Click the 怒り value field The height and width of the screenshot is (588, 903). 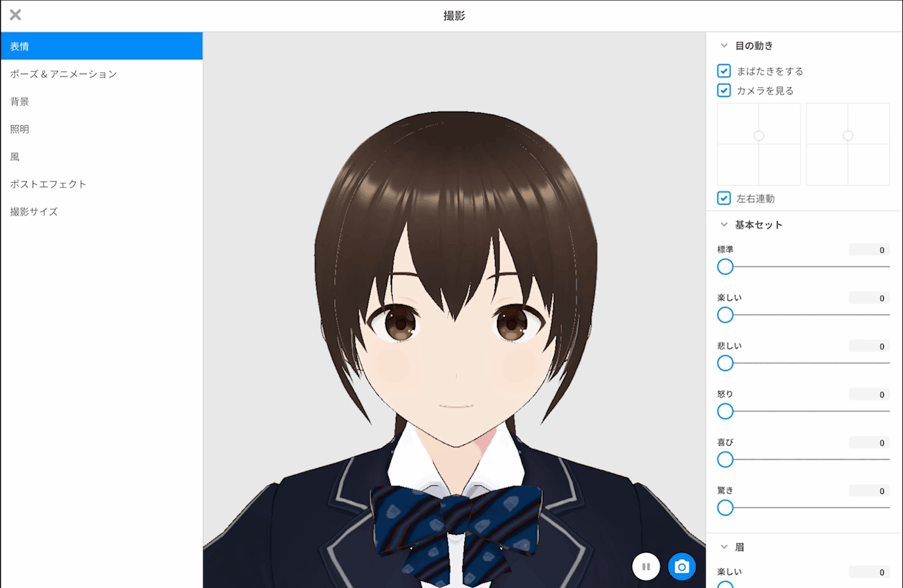click(x=869, y=394)
